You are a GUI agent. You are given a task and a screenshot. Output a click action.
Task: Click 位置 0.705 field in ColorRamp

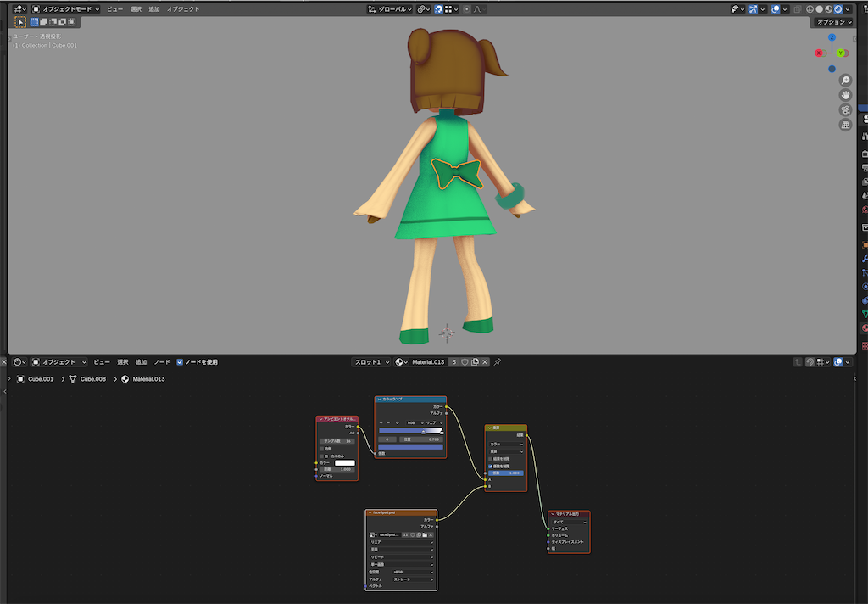[x=421, y=439]
